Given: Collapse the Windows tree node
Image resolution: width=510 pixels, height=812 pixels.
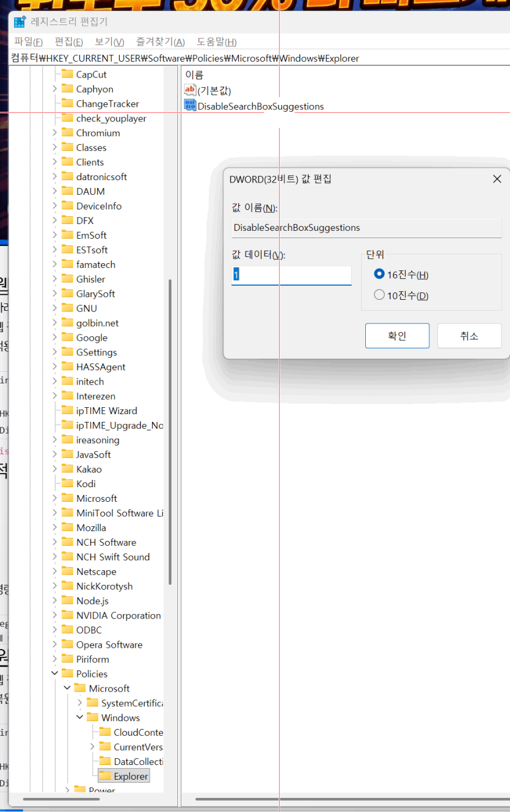Looking at the screenshot, I should point(79,717).
